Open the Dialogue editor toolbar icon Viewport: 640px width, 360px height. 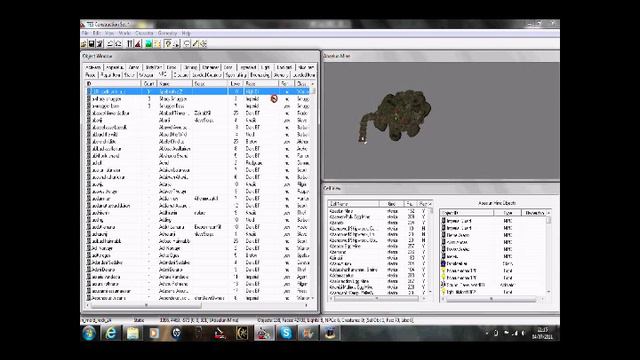coord(187,44)
